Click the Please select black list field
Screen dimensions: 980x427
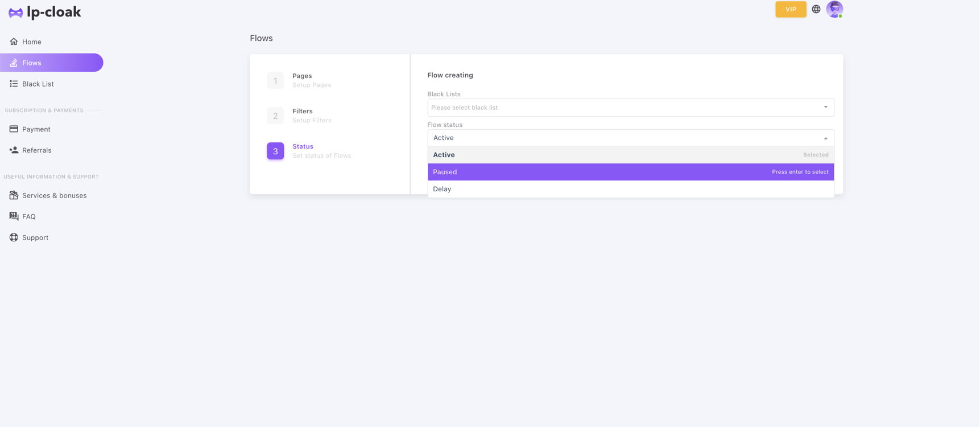623,108
